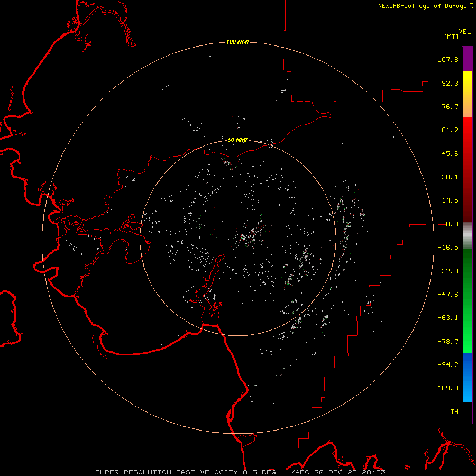Click the 92.3 velocity scale value
The image size is (476, 476).
coord(450,83)
